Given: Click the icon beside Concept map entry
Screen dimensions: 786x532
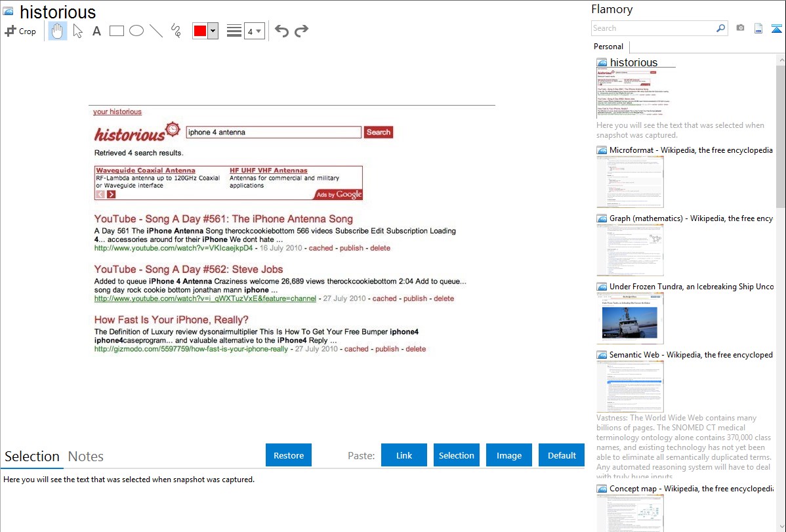Looking at the screenshot, I should 602,489.
